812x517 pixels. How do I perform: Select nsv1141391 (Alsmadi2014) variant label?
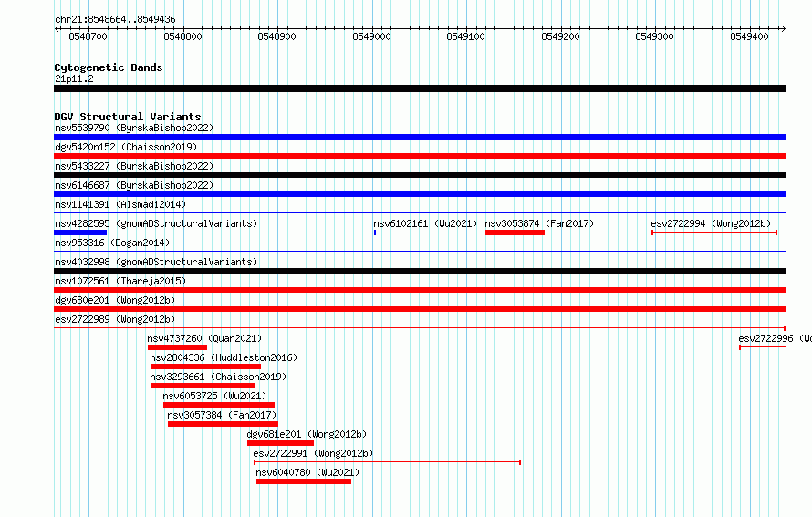[x=120, y=204]
